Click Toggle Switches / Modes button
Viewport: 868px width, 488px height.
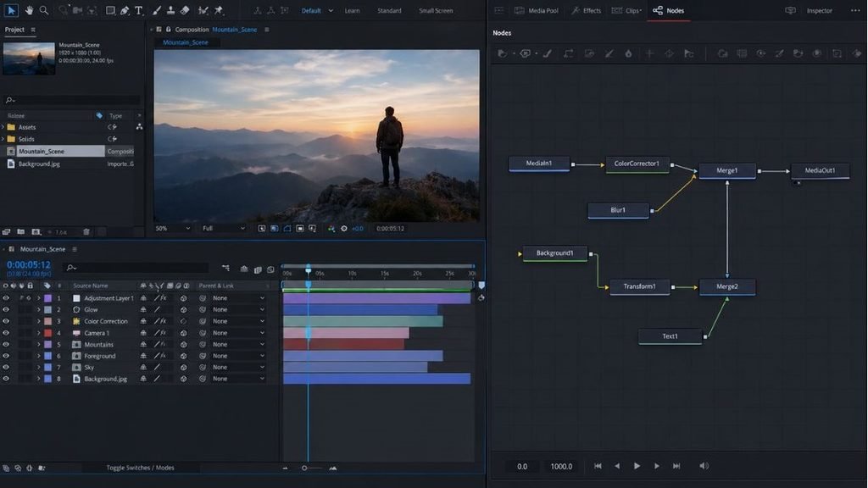tap(140, 468)
